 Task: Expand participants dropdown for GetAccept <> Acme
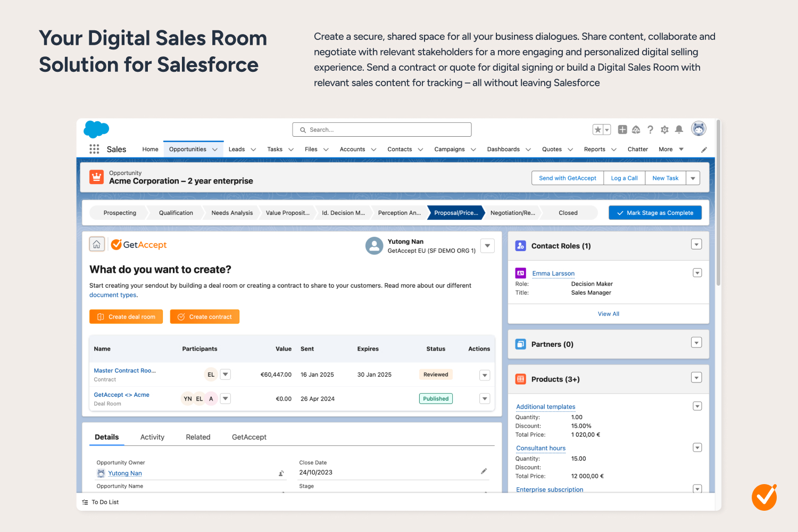tap(226, 398)
